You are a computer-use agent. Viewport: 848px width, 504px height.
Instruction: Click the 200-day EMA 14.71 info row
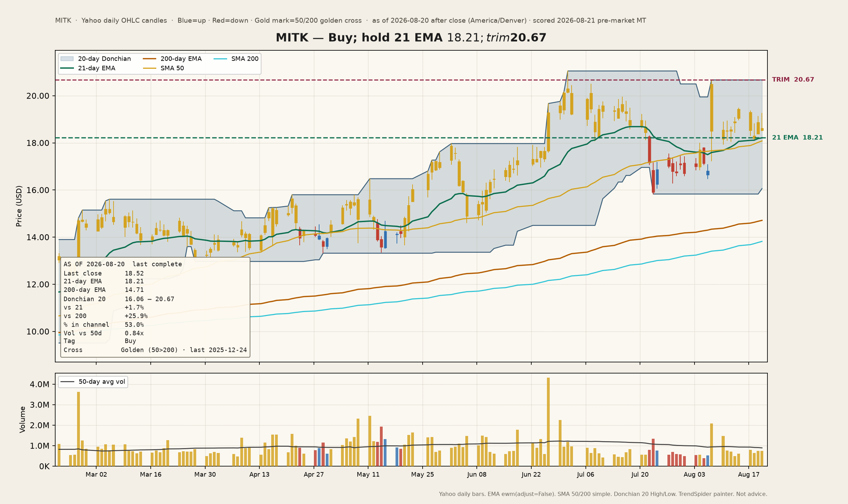(103, 290)
